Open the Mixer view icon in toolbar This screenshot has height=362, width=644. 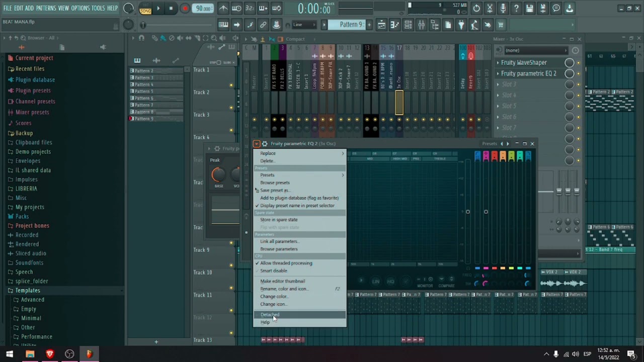pos(422,25)
